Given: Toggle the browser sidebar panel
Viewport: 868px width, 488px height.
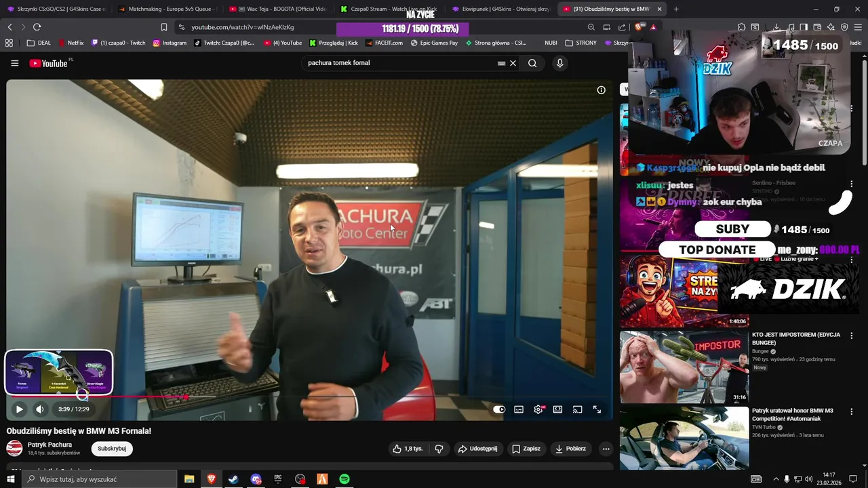Looking at the screenshot, I should (803, 27).
